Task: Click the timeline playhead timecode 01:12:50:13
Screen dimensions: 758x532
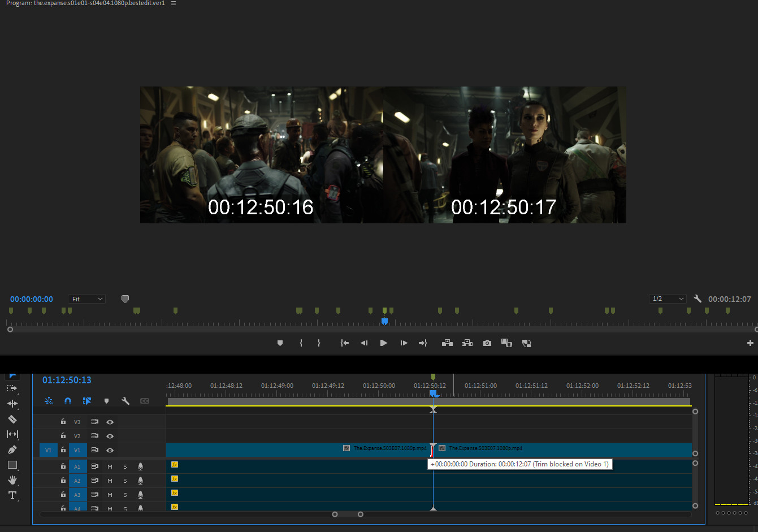Action: pyautogui.click(x=67, y=380)
